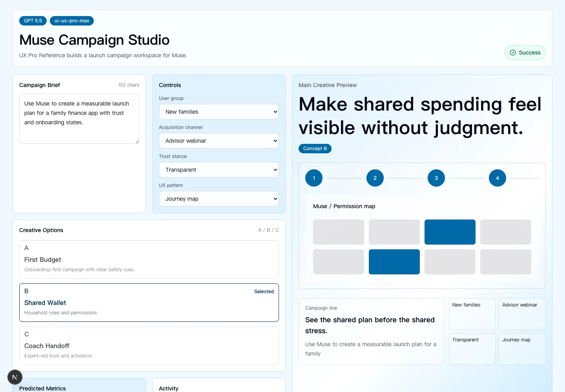Select creative option B Shared Wallet

click(149, 303)
